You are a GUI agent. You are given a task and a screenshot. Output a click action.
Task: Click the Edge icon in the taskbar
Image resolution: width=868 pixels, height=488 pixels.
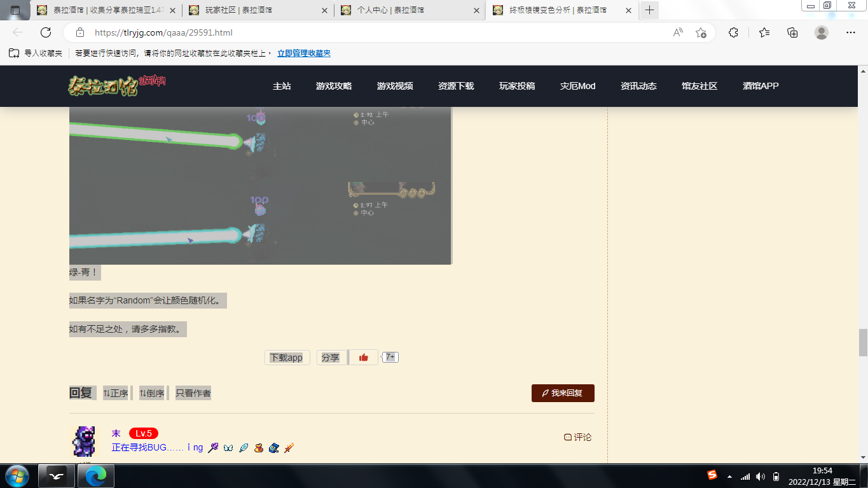[x=96, y=475]
